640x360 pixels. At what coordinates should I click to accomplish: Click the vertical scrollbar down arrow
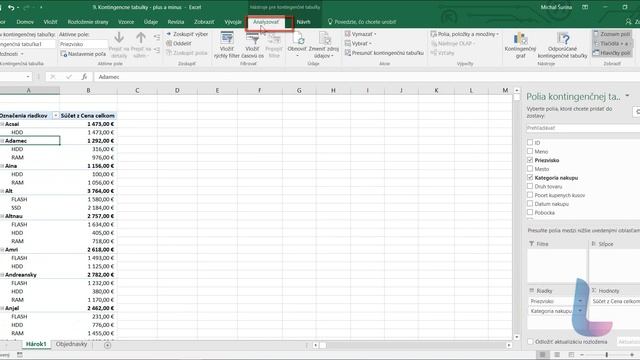pos(517,337)
